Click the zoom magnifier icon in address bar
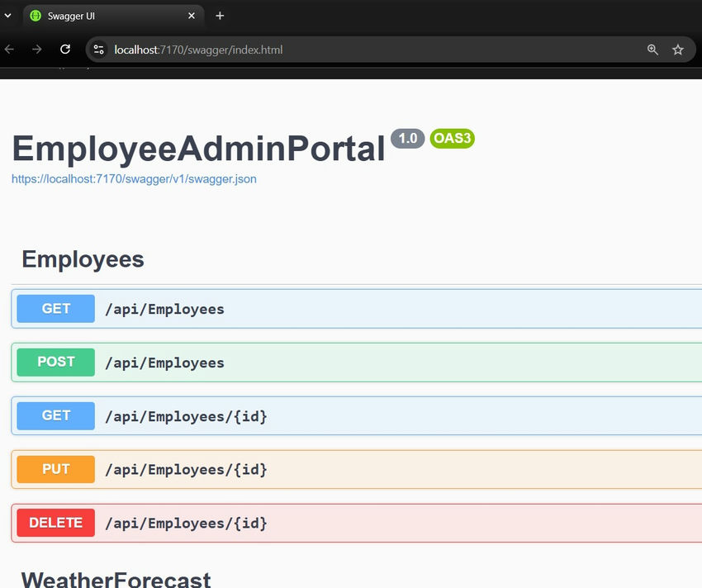 tap(652, 50)
